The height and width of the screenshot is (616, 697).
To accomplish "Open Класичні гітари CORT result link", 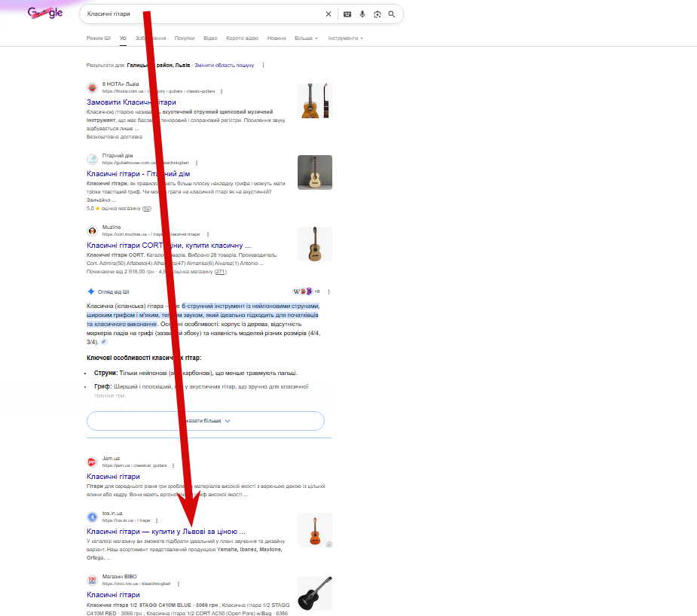I will tap(169, 245).
